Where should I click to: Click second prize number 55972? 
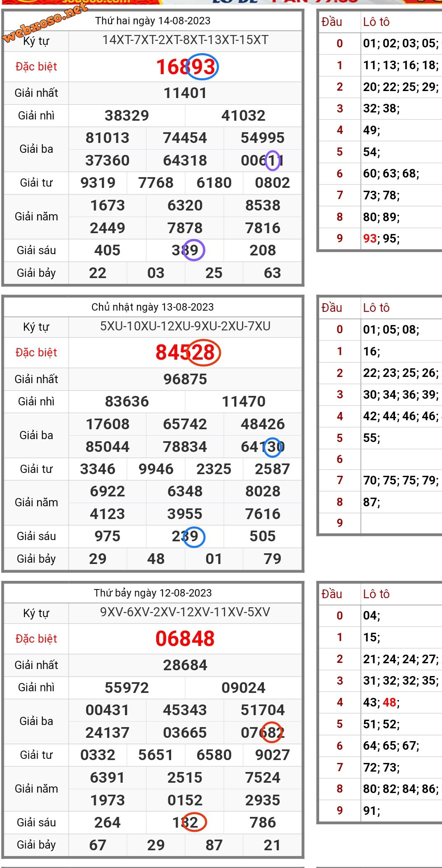(x=127, y=688)
